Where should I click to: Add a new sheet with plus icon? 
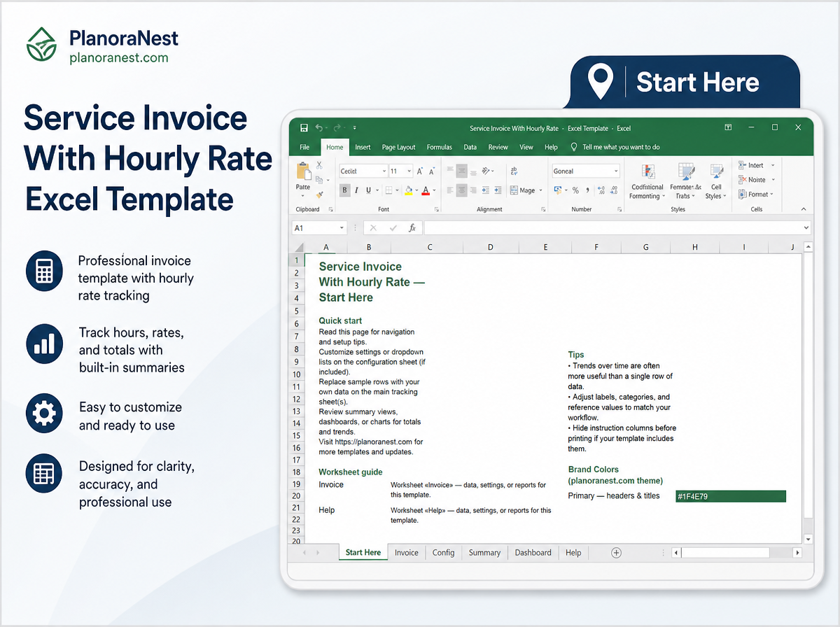(617, 553)
